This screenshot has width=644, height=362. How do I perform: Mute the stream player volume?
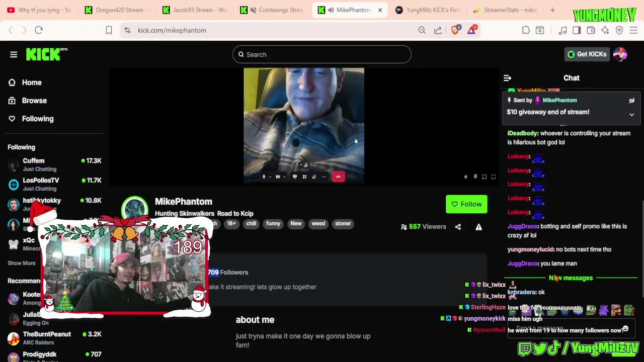pos(466,177)
